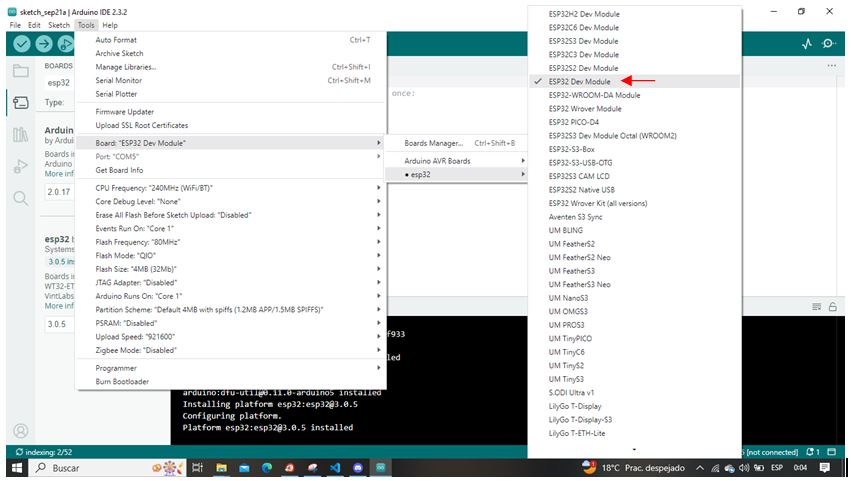Open the Sketchbook folder sidebar icon

coord(21,71)
